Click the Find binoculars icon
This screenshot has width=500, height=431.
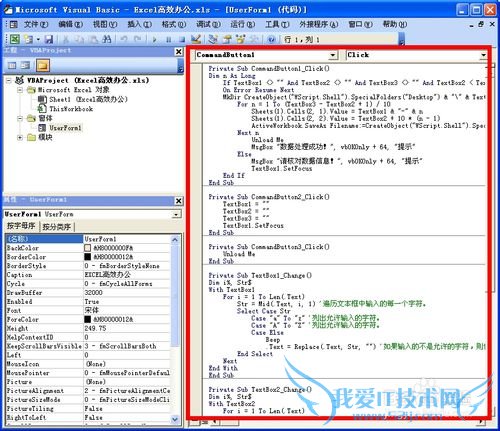pos(106,39)
